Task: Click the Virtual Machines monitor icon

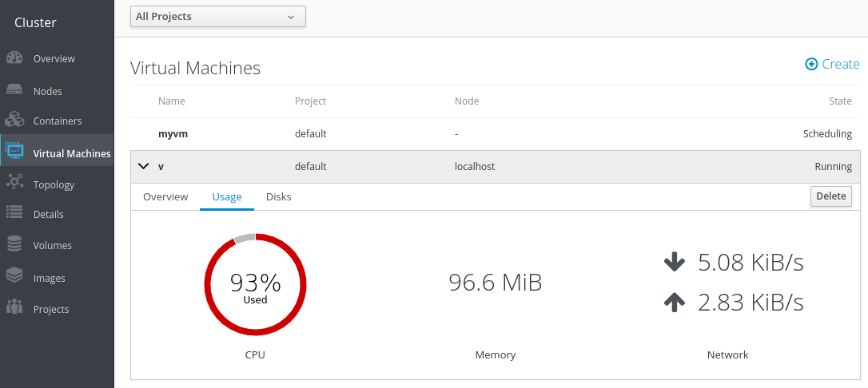Action: [x=14, y=152]
